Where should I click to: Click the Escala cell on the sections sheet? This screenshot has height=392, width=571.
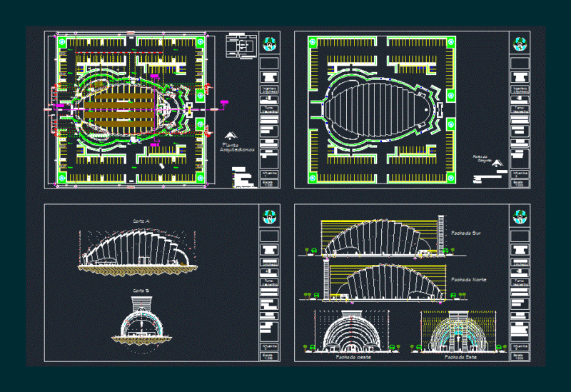(x=269, y=356)
